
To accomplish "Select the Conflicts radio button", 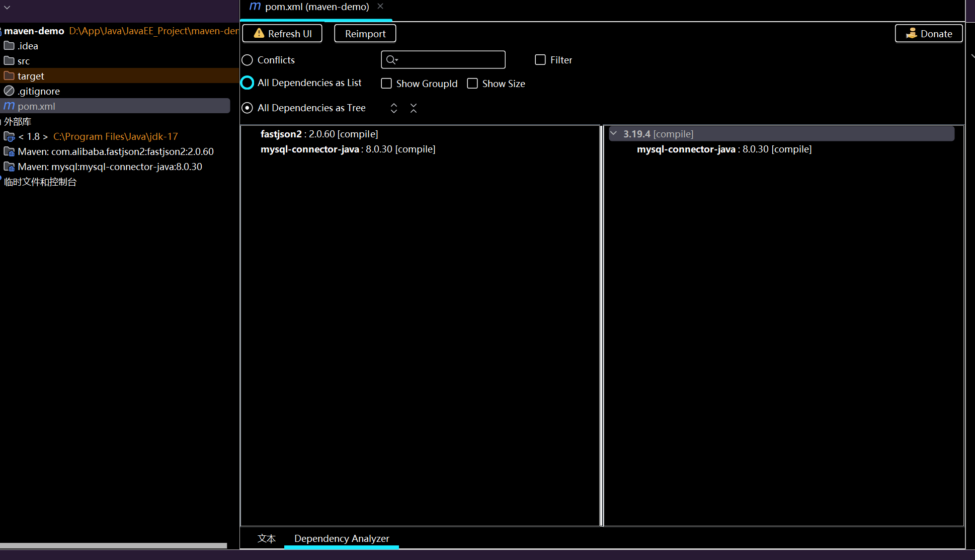I will (247, 60).
